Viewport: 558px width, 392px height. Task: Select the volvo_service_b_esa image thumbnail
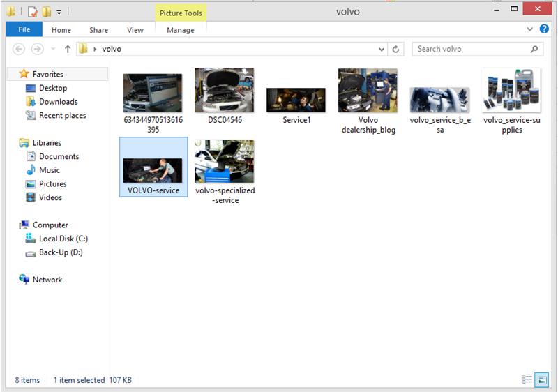click(439, 100)
